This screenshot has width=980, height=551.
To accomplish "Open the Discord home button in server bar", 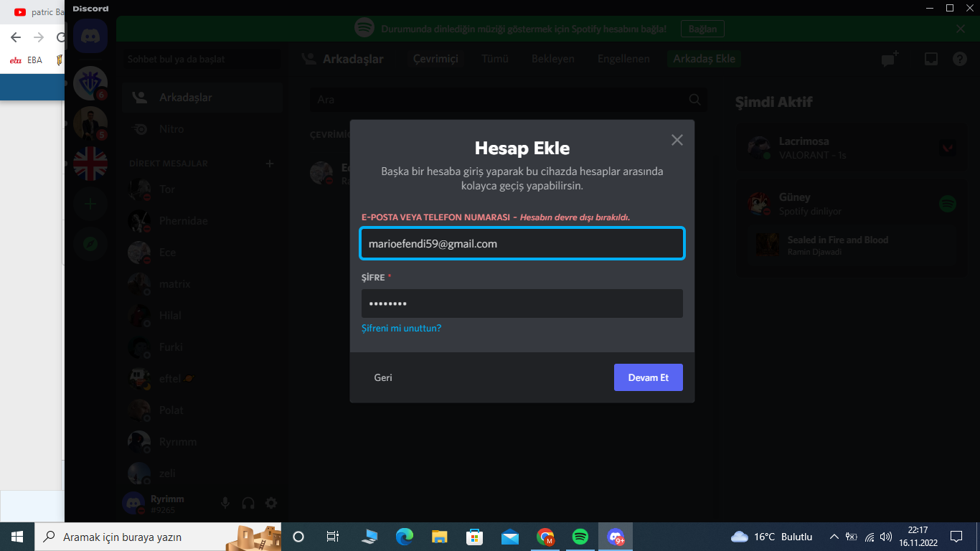I will coord(90,37).
